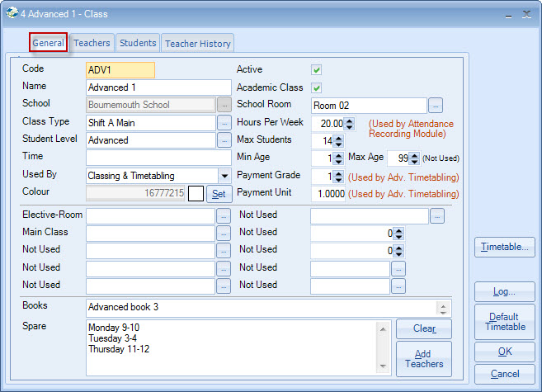Click the white Colour swatch box
Screen dimensions: 542x392
point(196,194)
